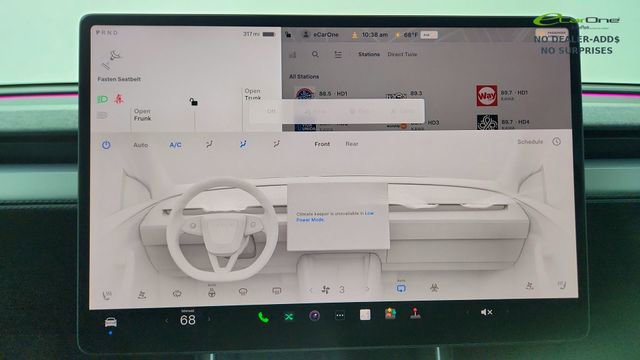Screen dimensions: 640x360
Task: Open the green crossed-arrows app in the dock
Action: coord(289,316)
